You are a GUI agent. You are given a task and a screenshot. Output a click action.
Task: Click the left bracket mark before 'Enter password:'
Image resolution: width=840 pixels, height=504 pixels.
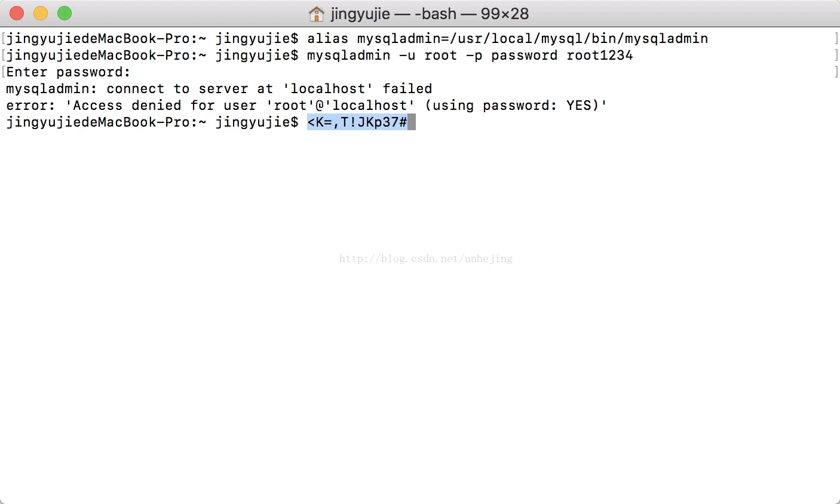click(x=4, y=72)
